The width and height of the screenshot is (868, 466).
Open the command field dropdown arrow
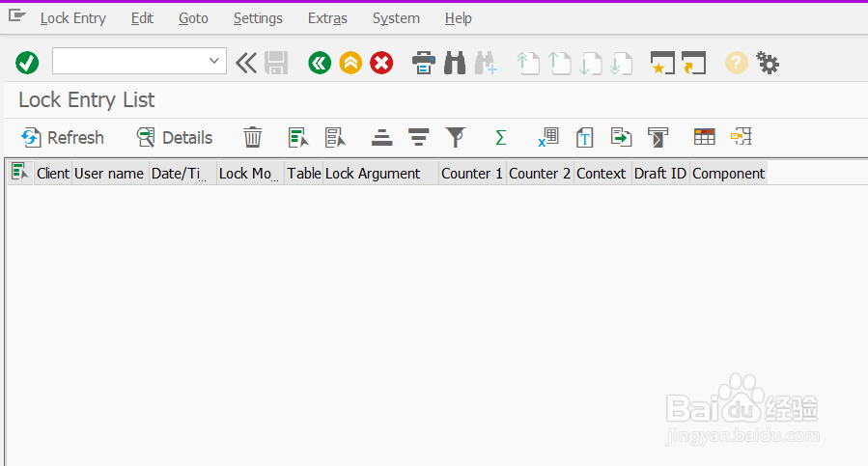click(x=214, y=61)
